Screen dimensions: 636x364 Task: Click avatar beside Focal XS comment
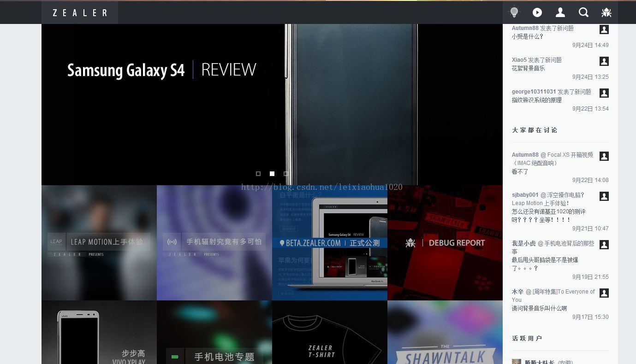click(x=604, y=156)
